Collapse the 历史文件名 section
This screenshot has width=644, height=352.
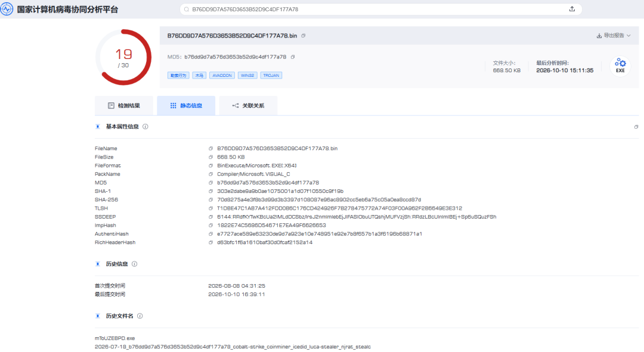point(98,316)
